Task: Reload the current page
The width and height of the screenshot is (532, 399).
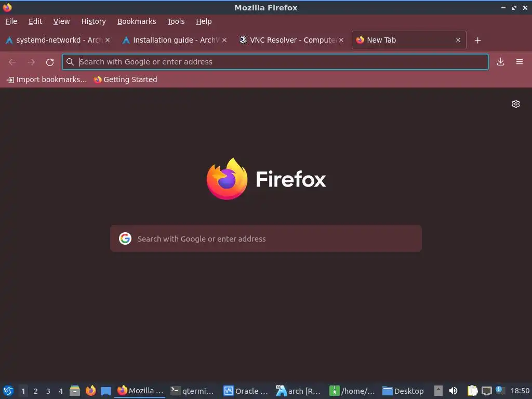Action: (50, 62)
